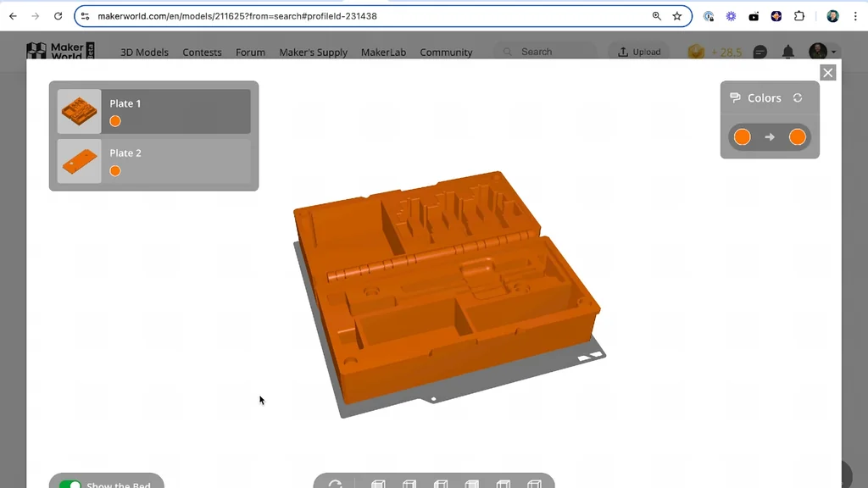Open the Chrome extensions puzzle menu
Image resolution: width=868 pixels, height=488 pixels.
click(x=798, y=16)
